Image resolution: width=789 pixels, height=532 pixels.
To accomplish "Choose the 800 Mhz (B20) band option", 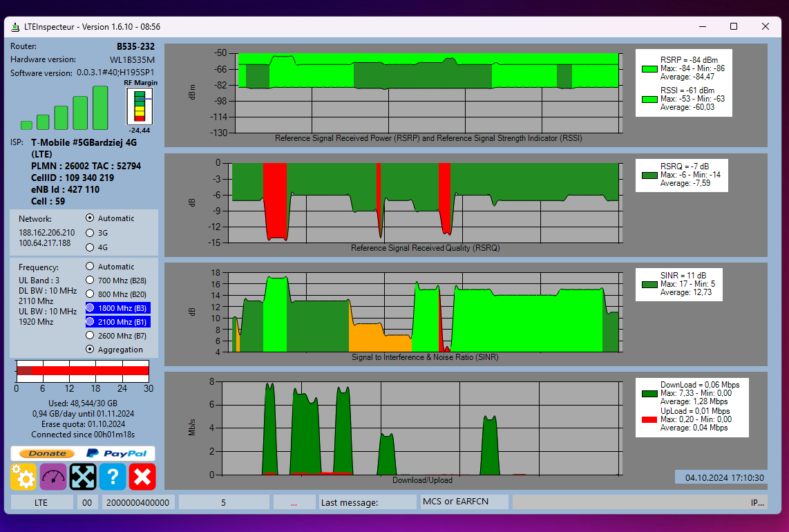I will (116, 294).
